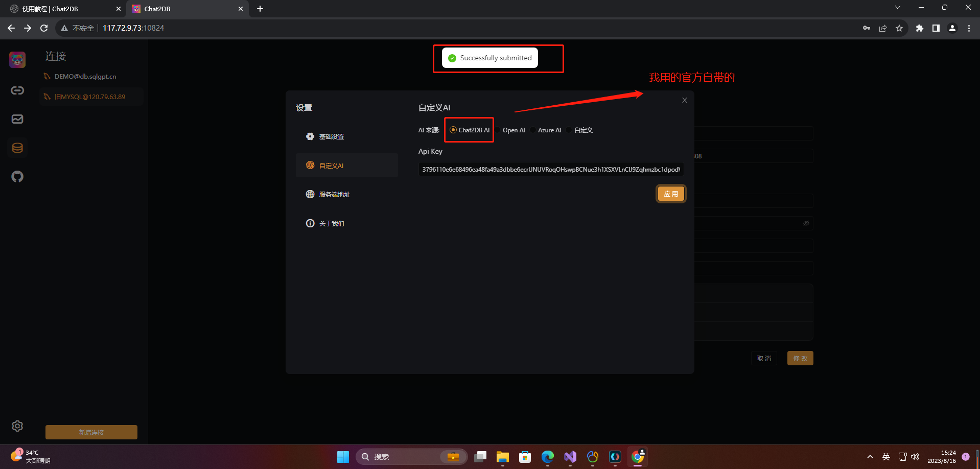Toggle the browser side panel icon
The height and width of the screenshot is (469, 980).
click(x=936, y=28)
